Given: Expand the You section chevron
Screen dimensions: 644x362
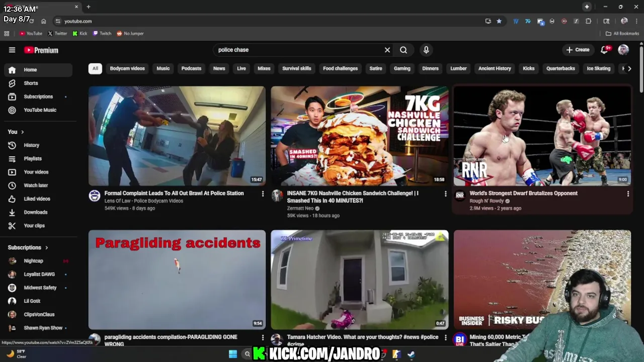Looking at the screenshot, I should pyautogui.click(x=22, y=132).
